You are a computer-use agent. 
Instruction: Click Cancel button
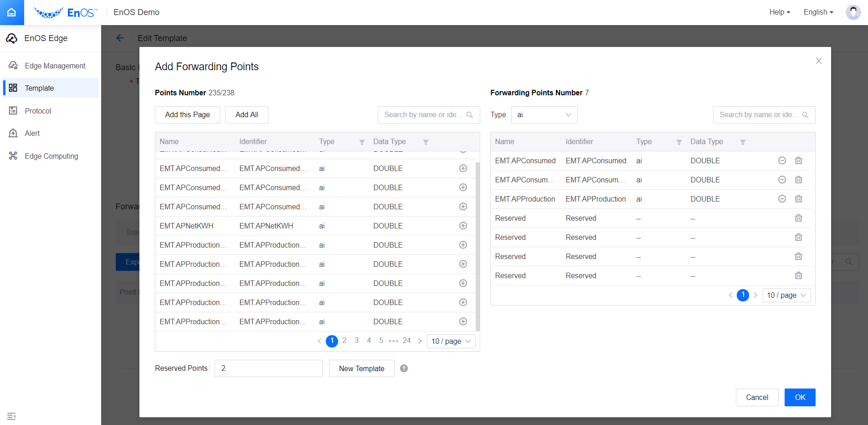pyautogui.click(x=757, y=397)
